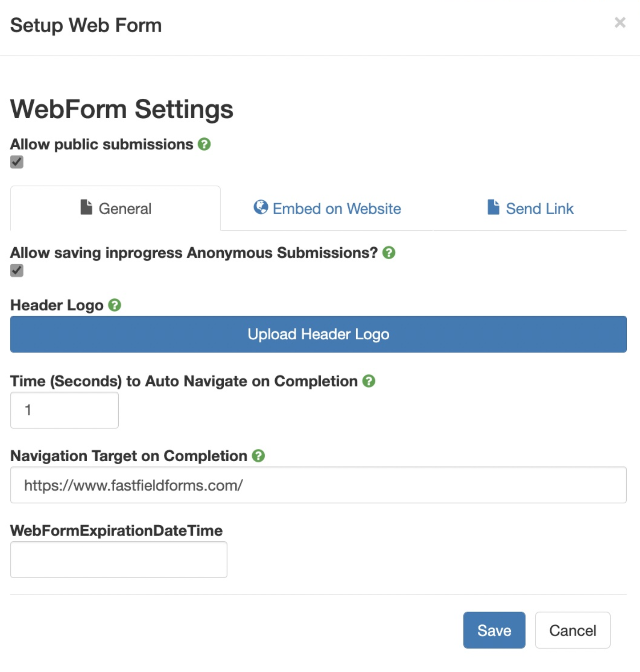Screen dimensions: 640x672
Task: Click help icon next to Anonymous Submissions
Action: (x=389, y=253)
